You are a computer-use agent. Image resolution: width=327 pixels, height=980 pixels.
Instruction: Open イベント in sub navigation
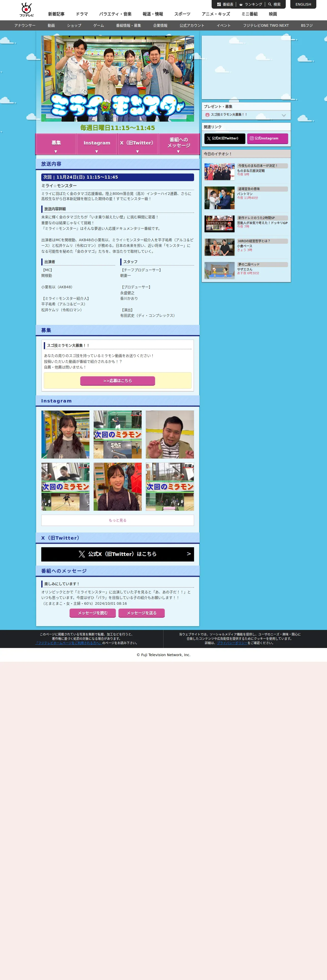[223, 25]
